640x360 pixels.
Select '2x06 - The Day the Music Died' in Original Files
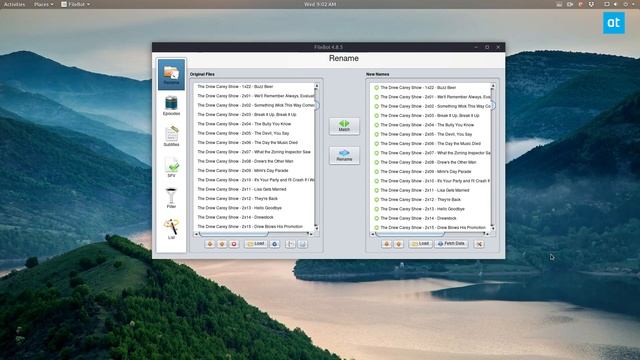[254, 142]
